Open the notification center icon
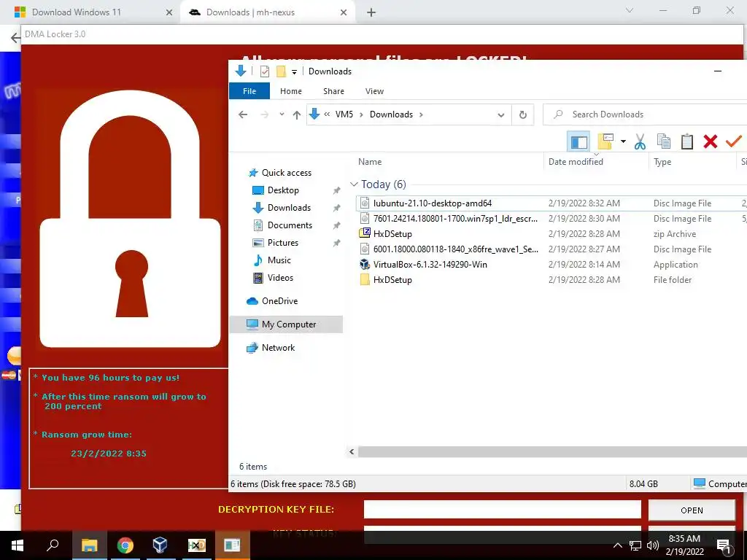 (x=724, y=546)
